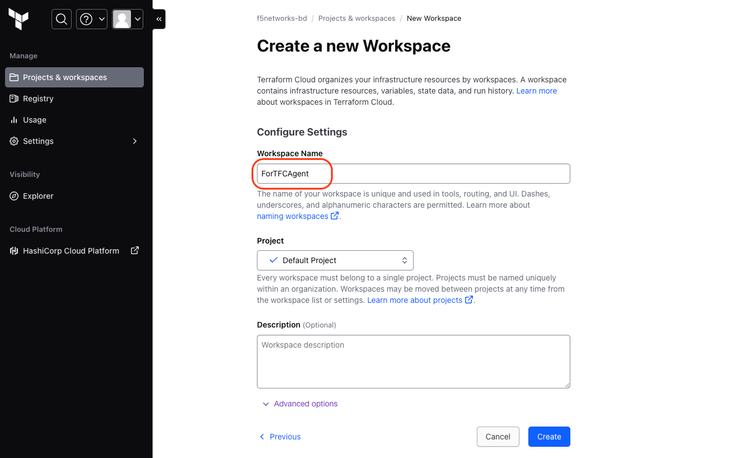Image resolution: width=750 pixels, height=458 pixels.
Task: Click the Create a new Workspace heading
Action: (x=353, y=46)
